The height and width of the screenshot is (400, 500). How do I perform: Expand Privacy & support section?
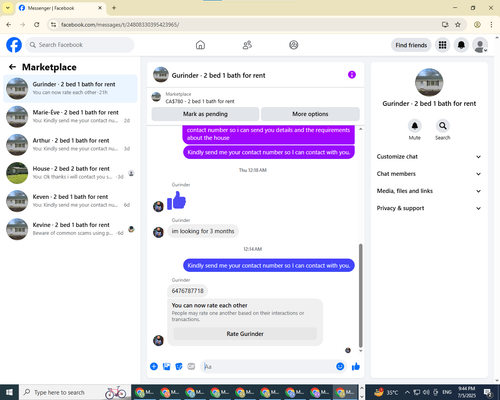pyautogui.click(x=429, y=208)
